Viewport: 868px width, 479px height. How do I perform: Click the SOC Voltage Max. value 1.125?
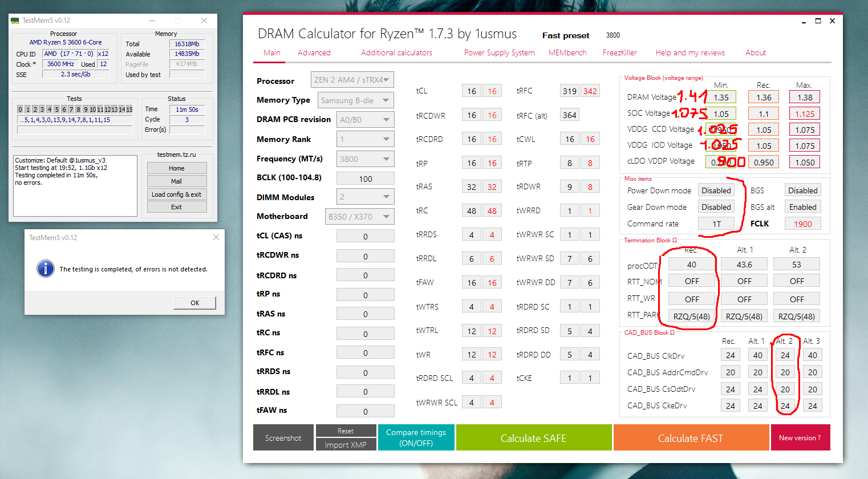805,113
